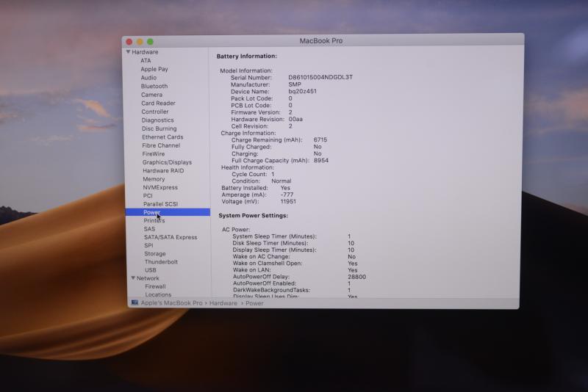Click System Sleep Timer (Minutes) label
The width and height of the screenshot is (588, 392).
click(x=274, y=236)
